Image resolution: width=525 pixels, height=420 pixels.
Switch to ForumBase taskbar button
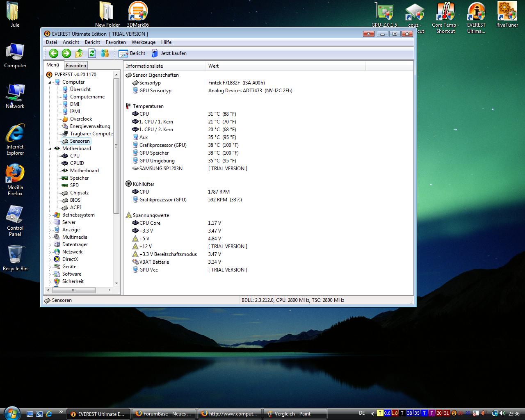(x=163, y=414)
